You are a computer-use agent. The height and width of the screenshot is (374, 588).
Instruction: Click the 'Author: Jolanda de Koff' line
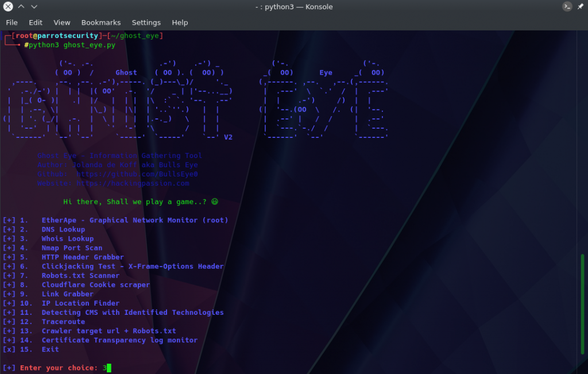click(x=117, y=165)
